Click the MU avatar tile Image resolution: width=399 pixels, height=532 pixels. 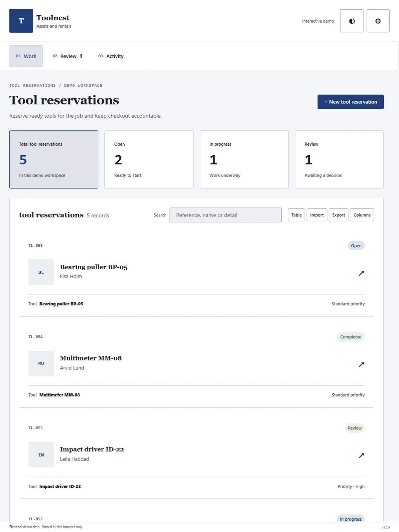[x=41, y=363]
